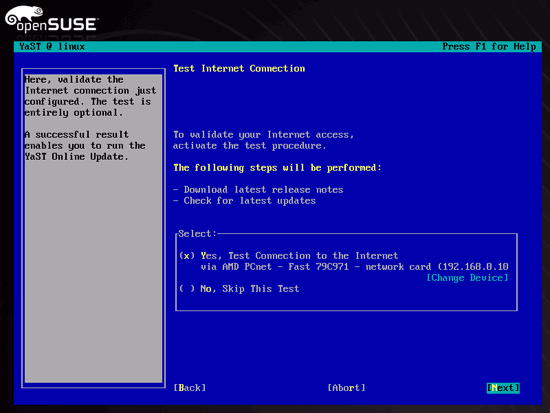Abort the installation with Abort button
The image size is (550, 413).
(x=347, y=388)
